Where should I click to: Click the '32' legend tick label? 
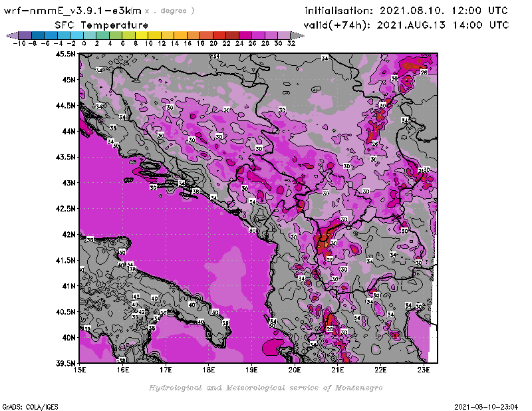291,43
